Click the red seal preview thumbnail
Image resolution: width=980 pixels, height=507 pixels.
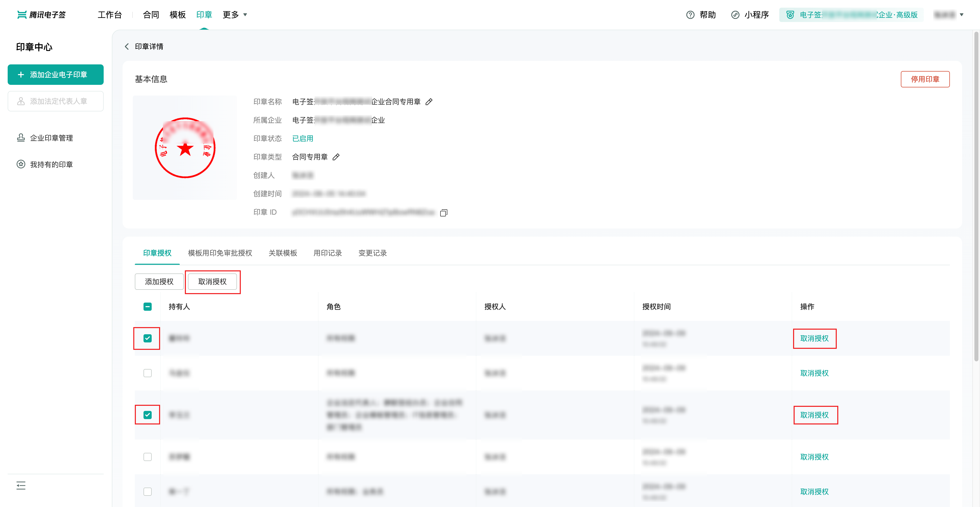point(185,148)
